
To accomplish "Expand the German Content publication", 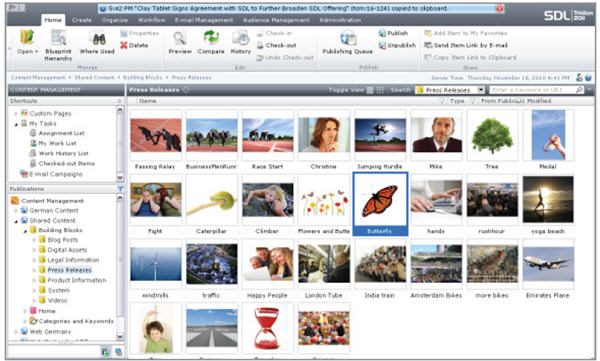I will 16,211.
